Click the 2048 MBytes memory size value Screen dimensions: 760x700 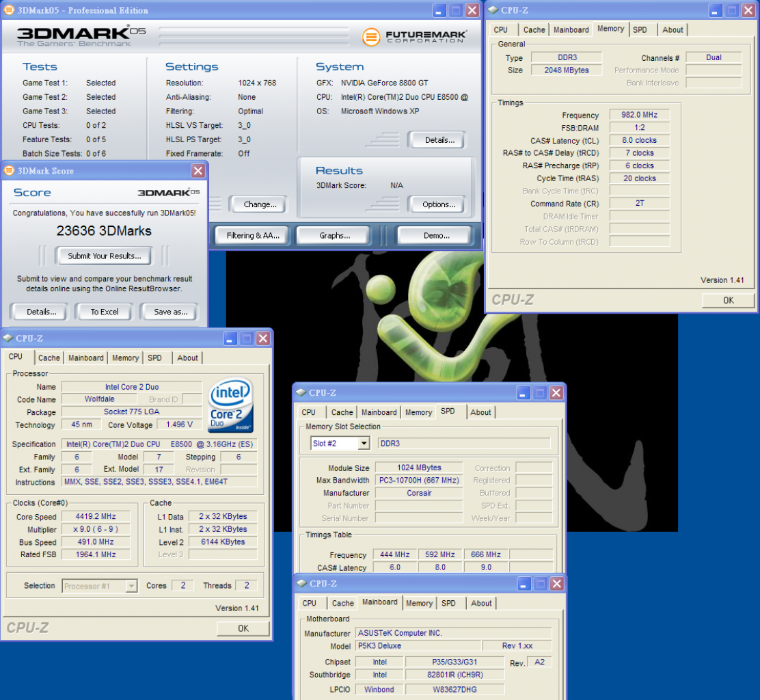[566, 70]
